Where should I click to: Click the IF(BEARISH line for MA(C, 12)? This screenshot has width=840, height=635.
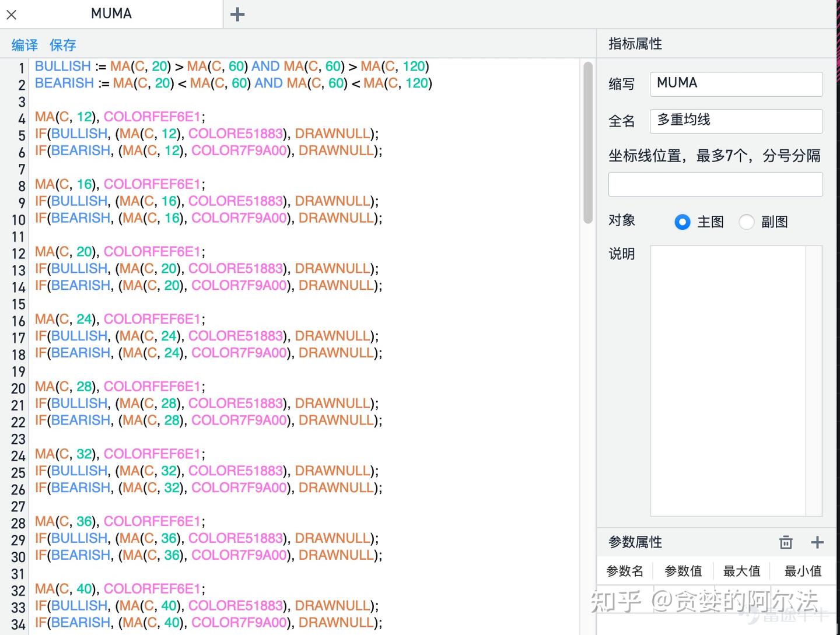pyautogui.click(x=208, y=151)
